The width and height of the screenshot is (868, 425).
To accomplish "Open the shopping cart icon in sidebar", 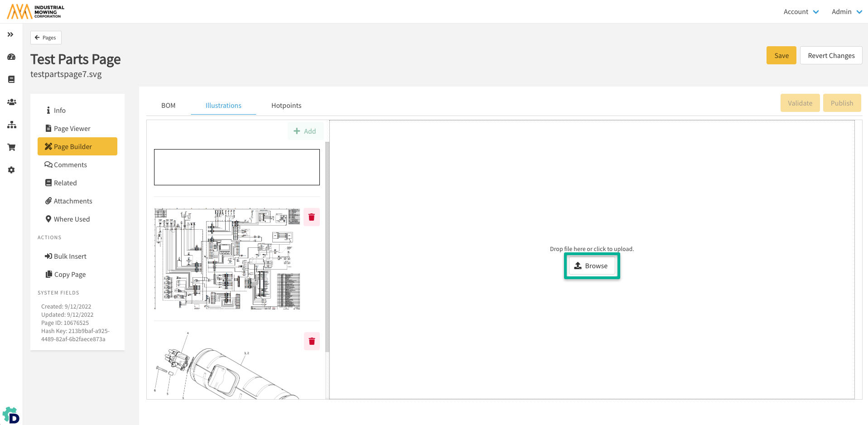I will tap(11, 147).
